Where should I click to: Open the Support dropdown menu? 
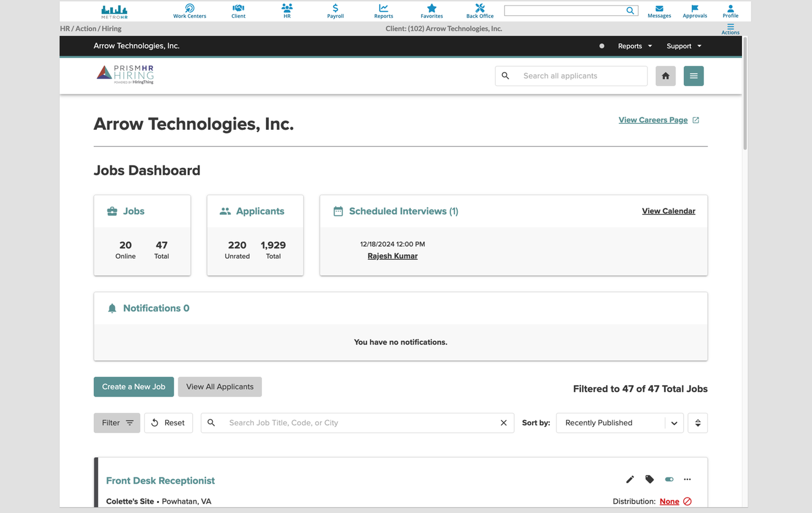683,47
